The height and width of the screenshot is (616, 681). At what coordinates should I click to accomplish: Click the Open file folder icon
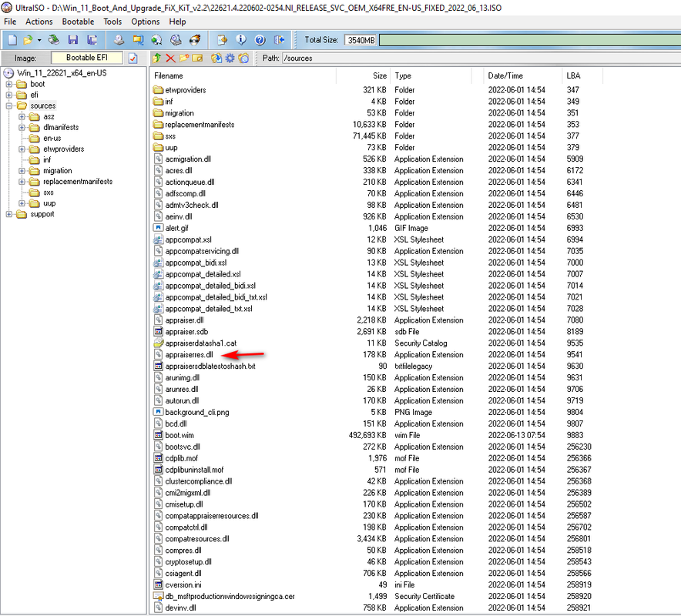coord(29,40)
